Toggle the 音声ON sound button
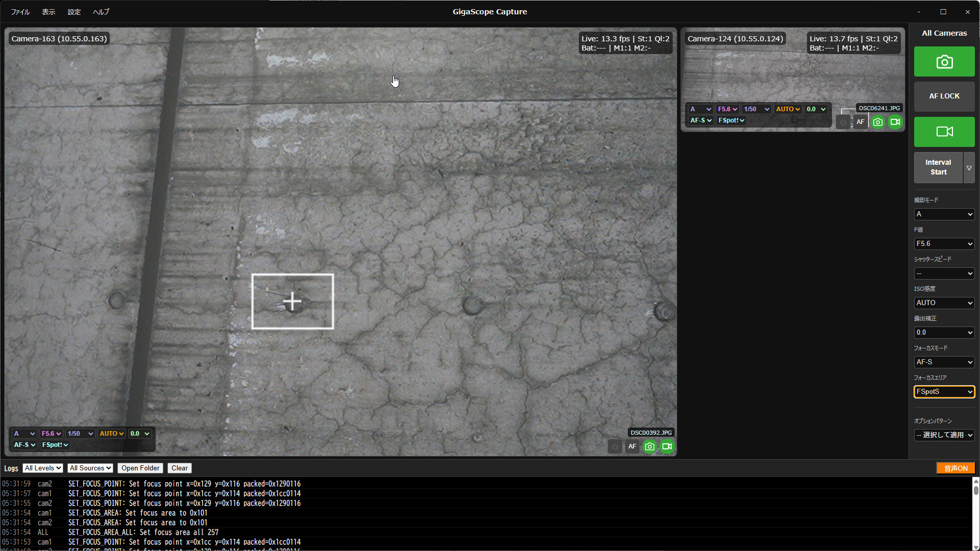 coord(955,468)
